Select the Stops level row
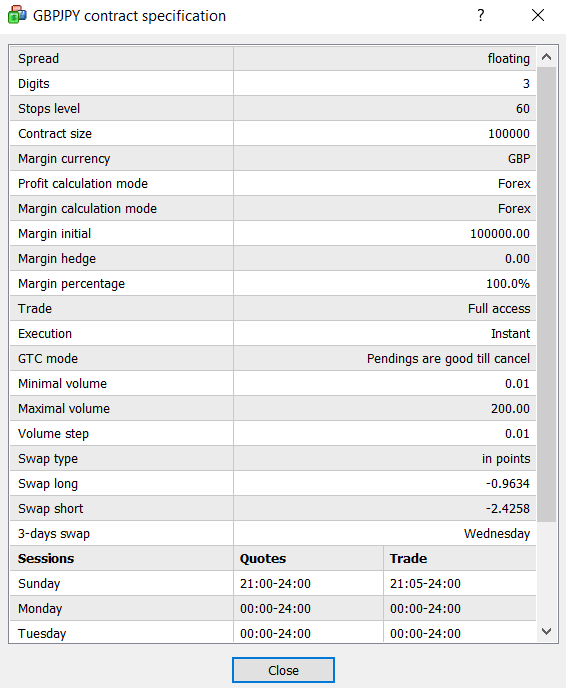 273,108
